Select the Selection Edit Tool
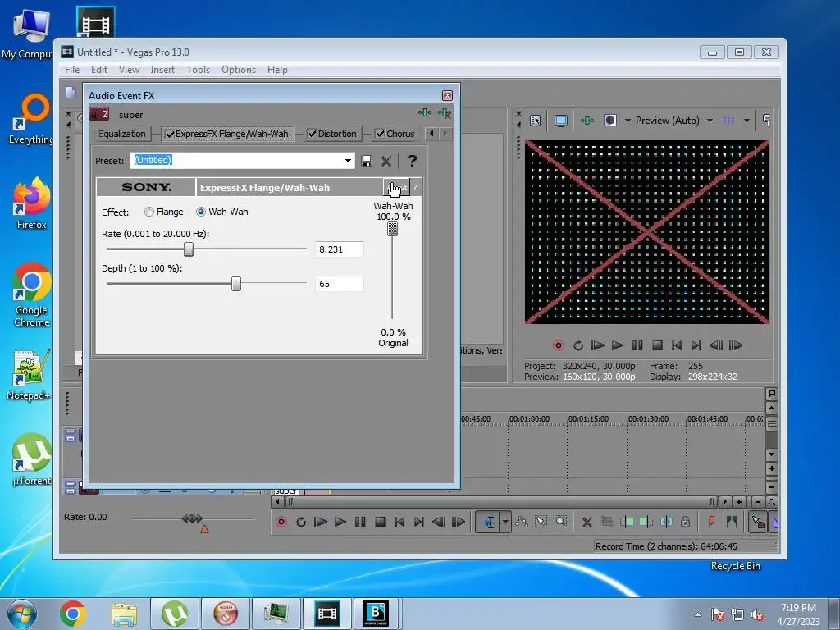Image resolution: width=840 pixels, height=630 pixels. [541, 522]
